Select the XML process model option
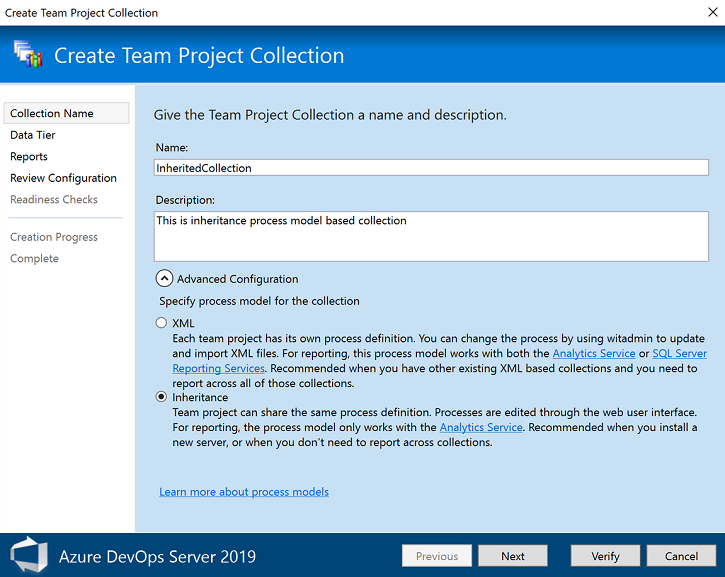This screenshot has height=577, width=725. (x=162, y=323)
